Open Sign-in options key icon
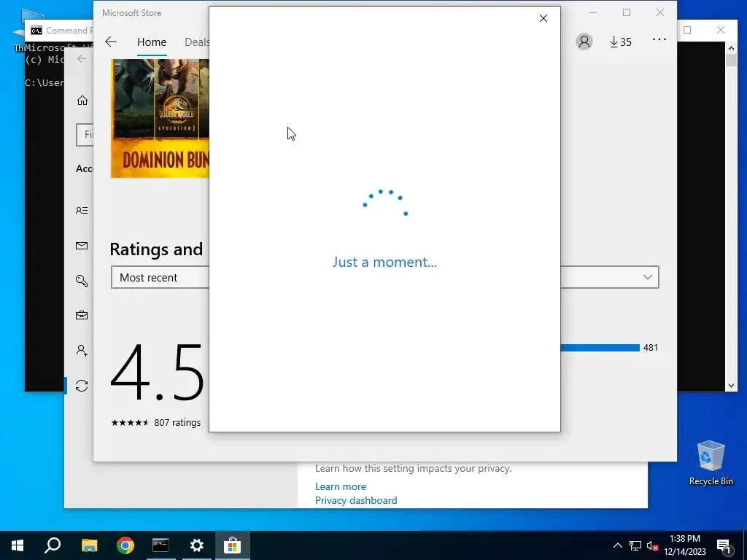 pos(82,281)
